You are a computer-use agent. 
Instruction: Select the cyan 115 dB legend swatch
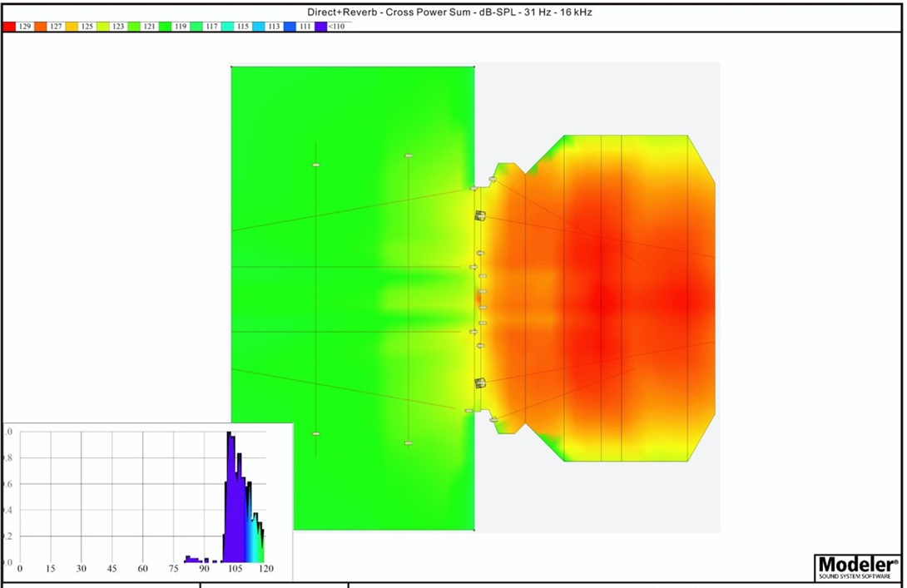click(228, 27)
